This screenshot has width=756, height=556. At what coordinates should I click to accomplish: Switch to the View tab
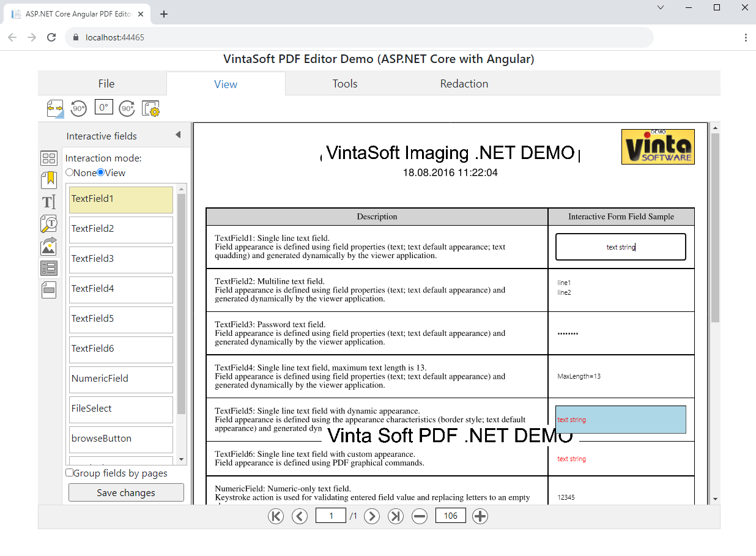coord(226,84)
